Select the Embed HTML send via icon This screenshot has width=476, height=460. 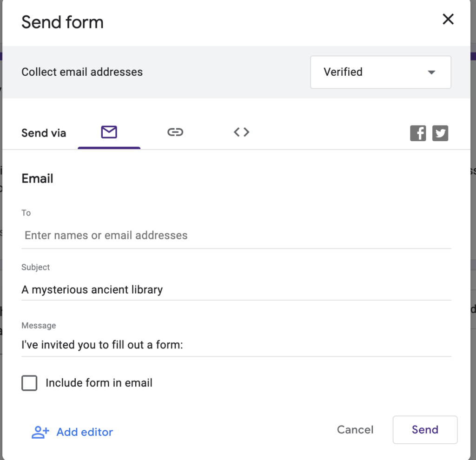[x=241, y=132]
